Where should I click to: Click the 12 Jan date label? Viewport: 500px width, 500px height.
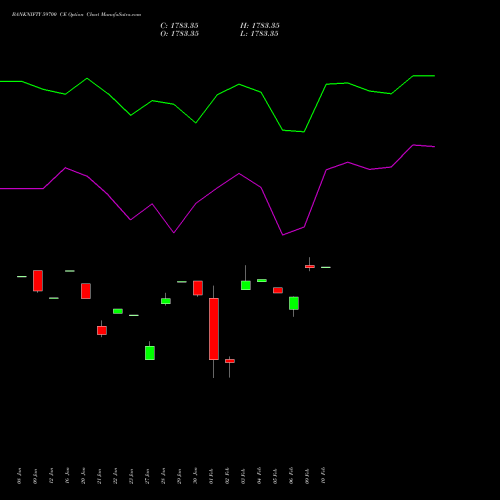pos(51,476)
